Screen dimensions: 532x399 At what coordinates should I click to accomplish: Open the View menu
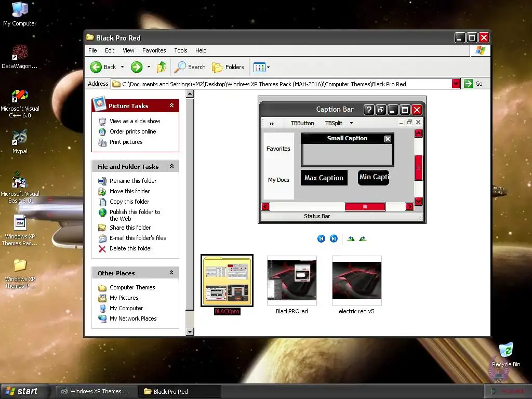point(128,50)
